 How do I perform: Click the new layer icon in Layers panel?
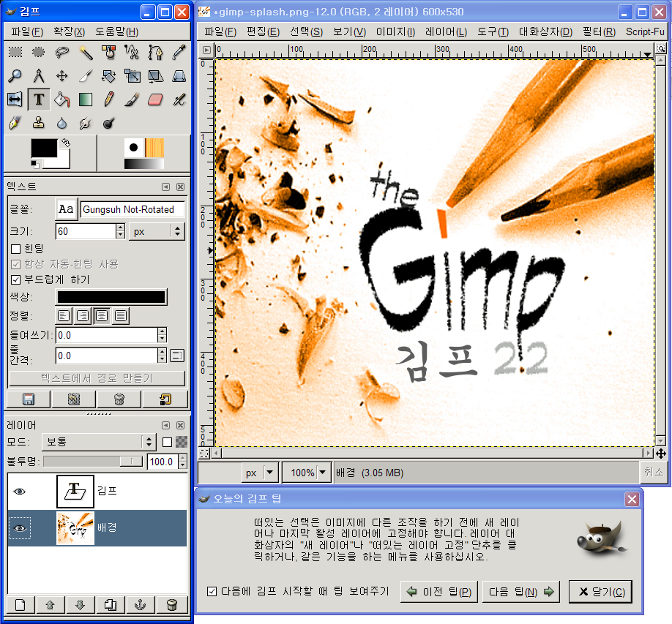tap(20, 605)
